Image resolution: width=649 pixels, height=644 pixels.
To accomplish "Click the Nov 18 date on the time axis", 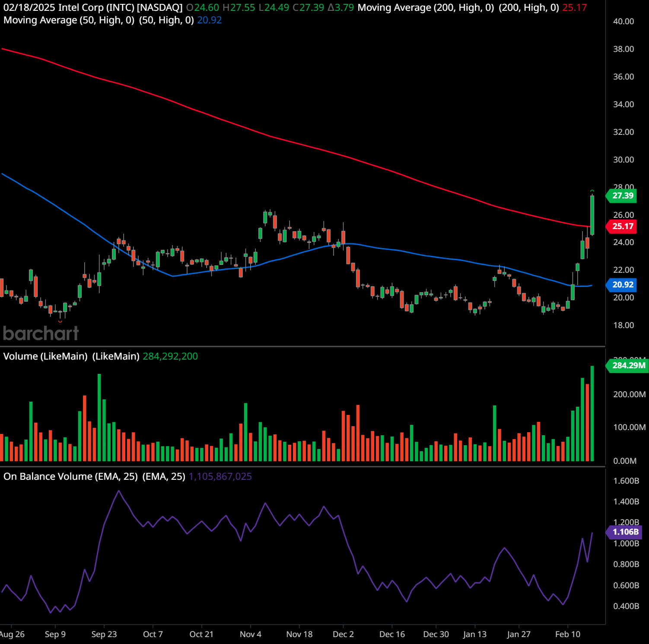I will pyautogui.click(x=299, y=634).
